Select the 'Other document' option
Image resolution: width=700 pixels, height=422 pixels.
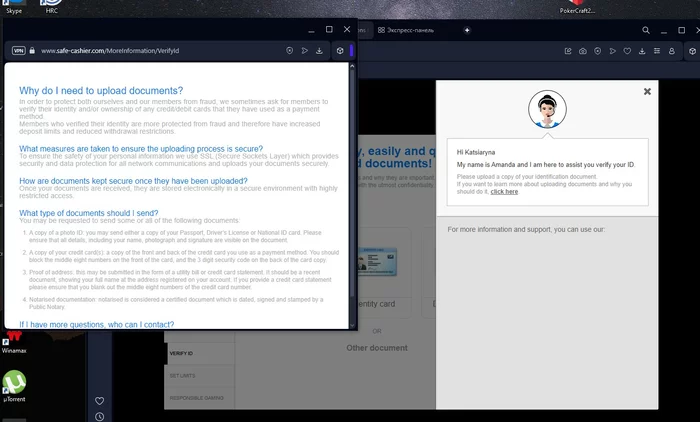(377, 348)
